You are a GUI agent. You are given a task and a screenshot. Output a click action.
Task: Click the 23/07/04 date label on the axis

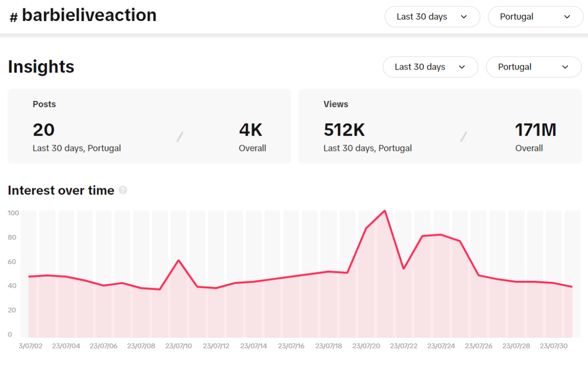pyautogui.click(x=66, y=346)
